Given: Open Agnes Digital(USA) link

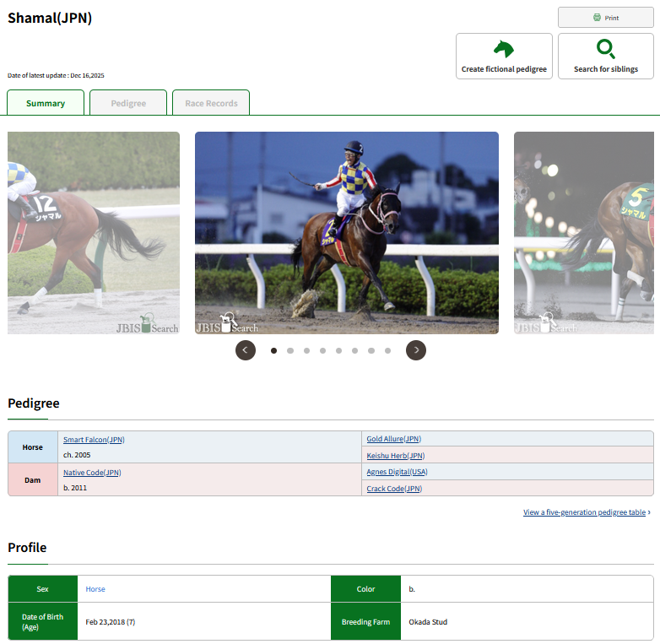Looking at the screenshot, I should (397, 472).
